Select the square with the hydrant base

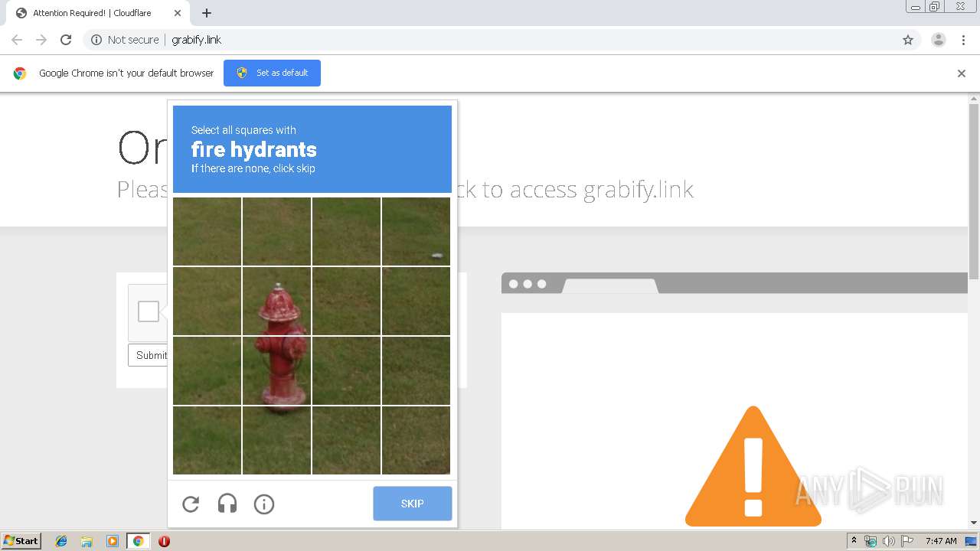click(x=276, y=370)
